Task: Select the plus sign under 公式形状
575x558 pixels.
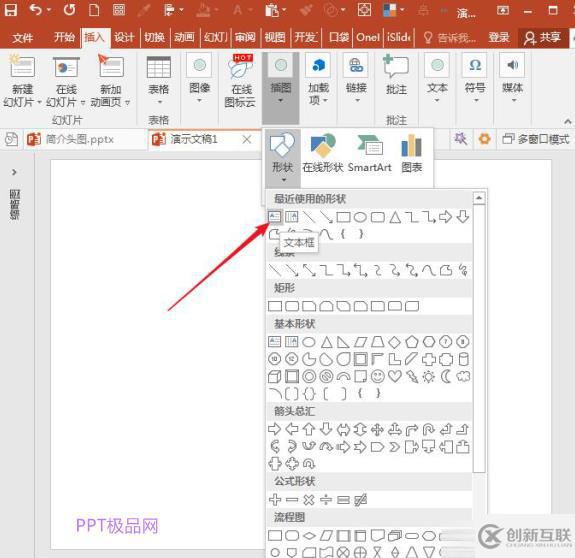Action: (275, 499)
